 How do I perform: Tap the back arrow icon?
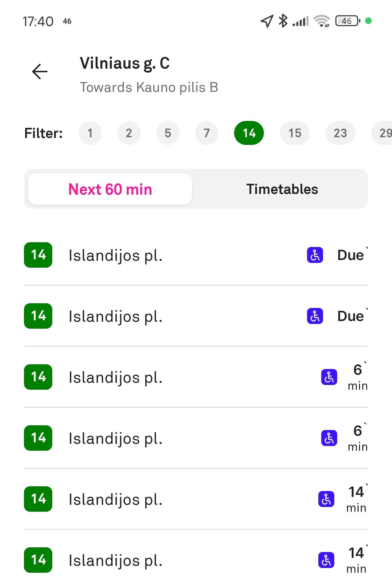coord(40,72)
